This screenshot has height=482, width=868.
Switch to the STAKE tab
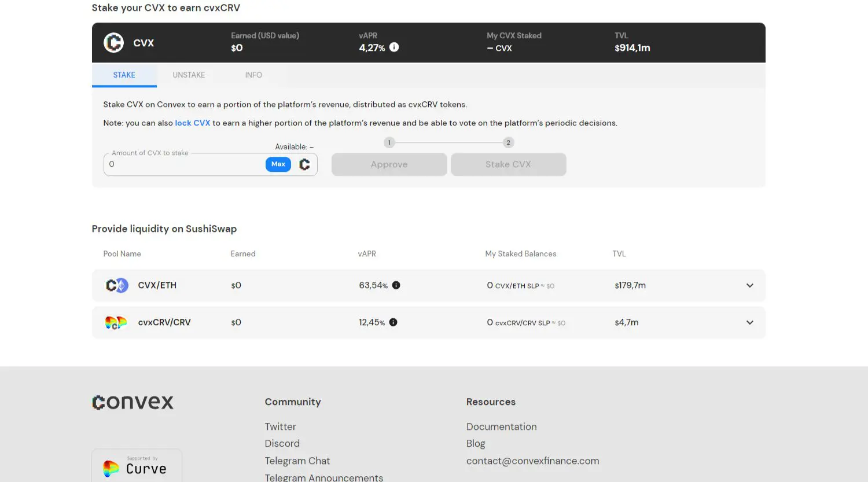pos(124,75)
